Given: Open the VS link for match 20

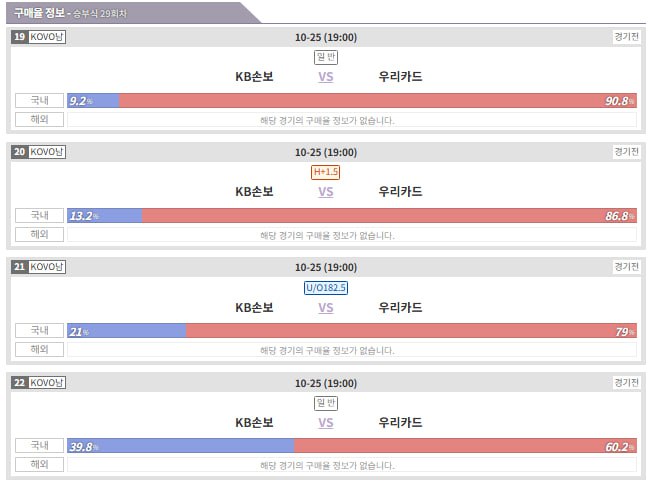Looking at the screenshot, I should tap(326, 192).
